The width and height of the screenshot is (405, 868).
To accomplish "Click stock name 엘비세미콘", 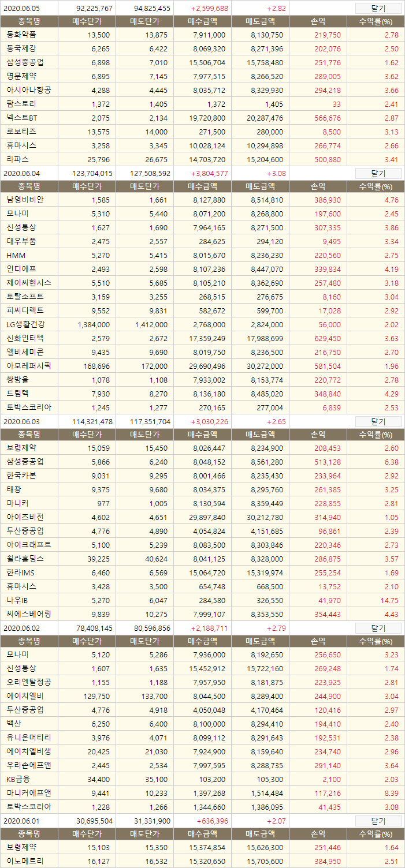I will (x=25, y=352).
